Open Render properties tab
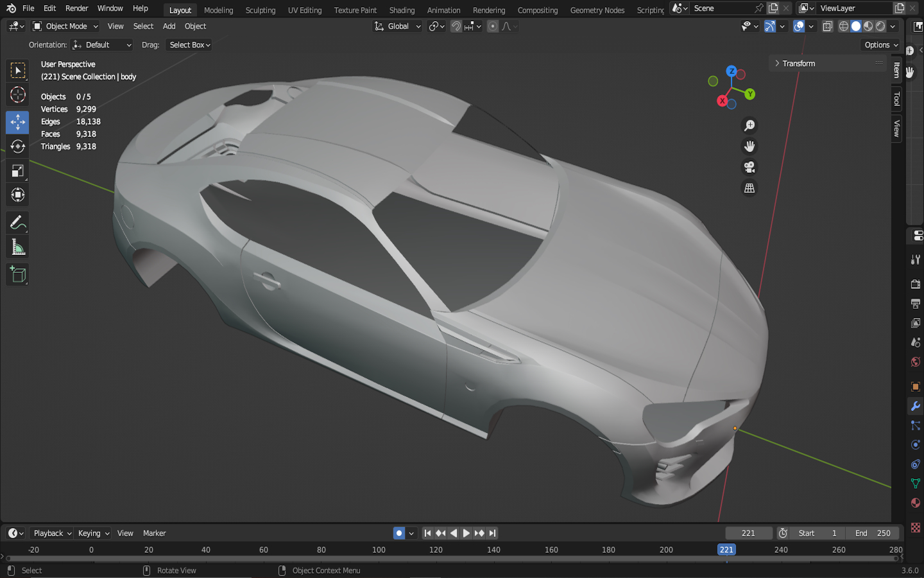The height and width of the screenshot is (578, 924). coord(916,284)
